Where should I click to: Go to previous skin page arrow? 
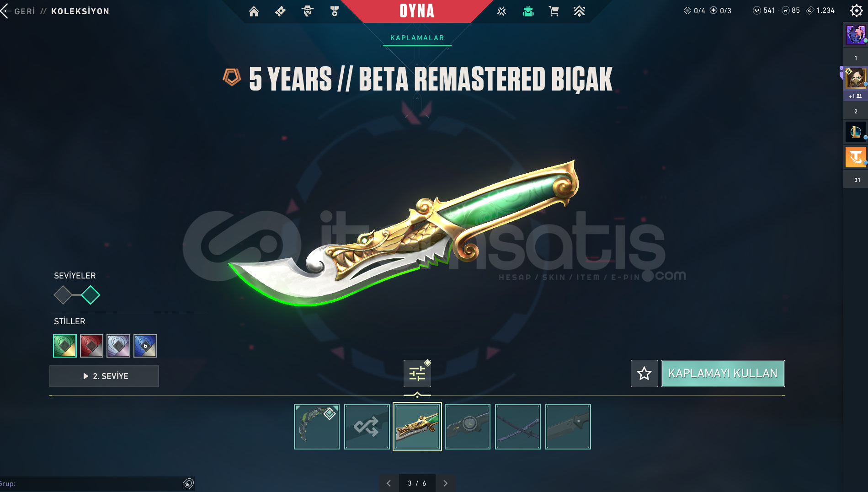(389, 483)
